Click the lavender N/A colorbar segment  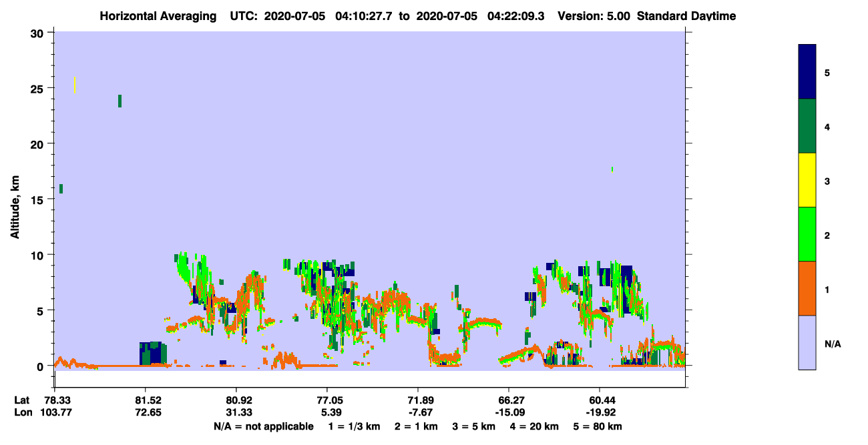pos(807,342)
